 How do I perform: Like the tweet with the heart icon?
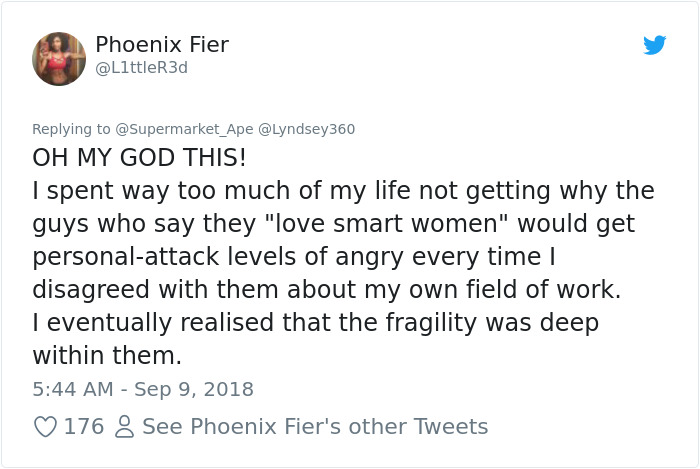coord(45,427)
